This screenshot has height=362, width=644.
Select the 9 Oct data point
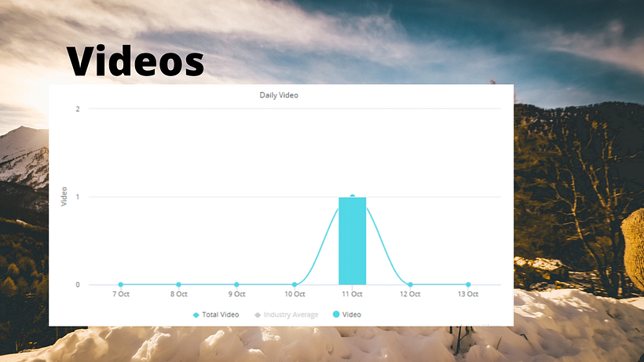point(236,284)
